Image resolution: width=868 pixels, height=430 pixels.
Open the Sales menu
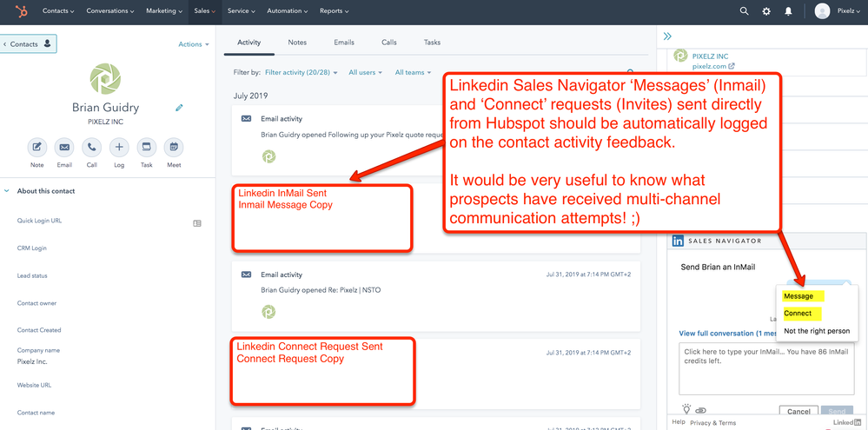coord(205,11)
